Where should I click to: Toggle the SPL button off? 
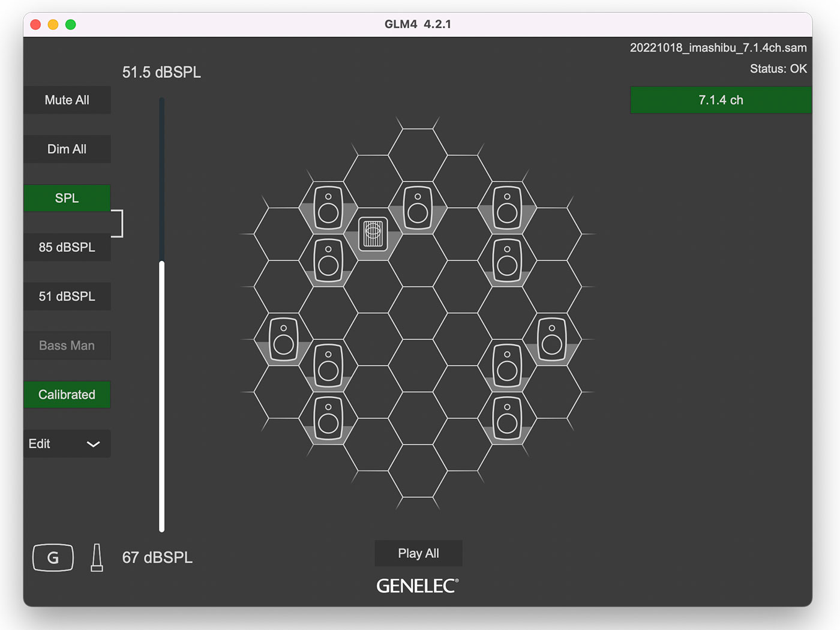coord(67,198)
